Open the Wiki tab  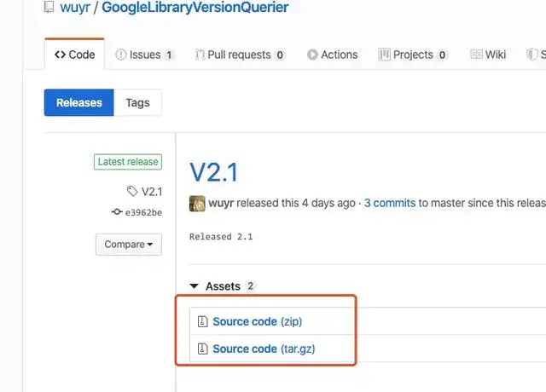(x=488, y=55)
